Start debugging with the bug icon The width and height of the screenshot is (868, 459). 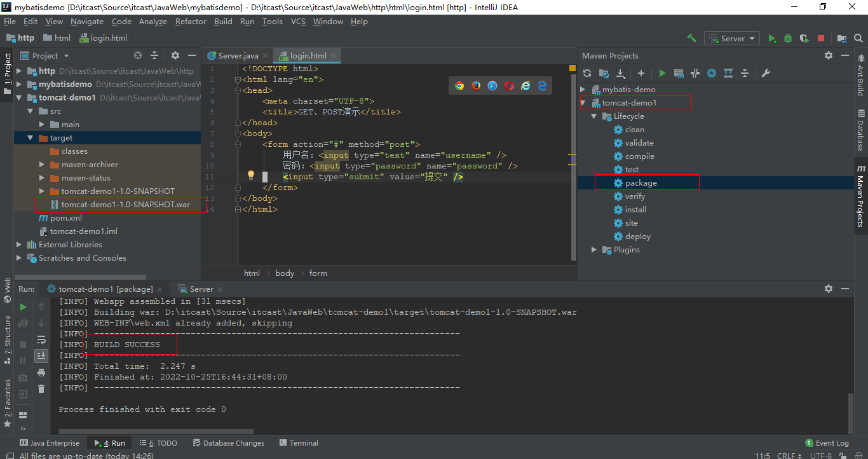coord(788,38)
